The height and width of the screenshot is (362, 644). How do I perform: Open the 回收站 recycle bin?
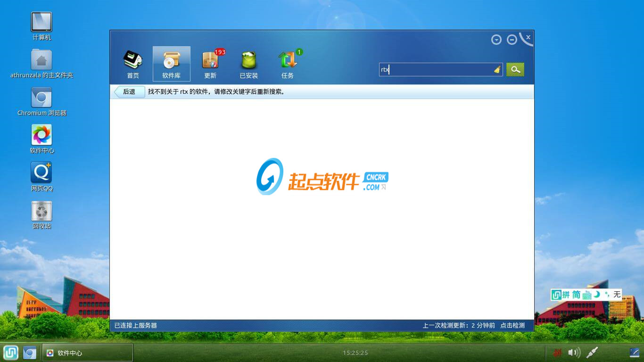click(x=41, y=215)
